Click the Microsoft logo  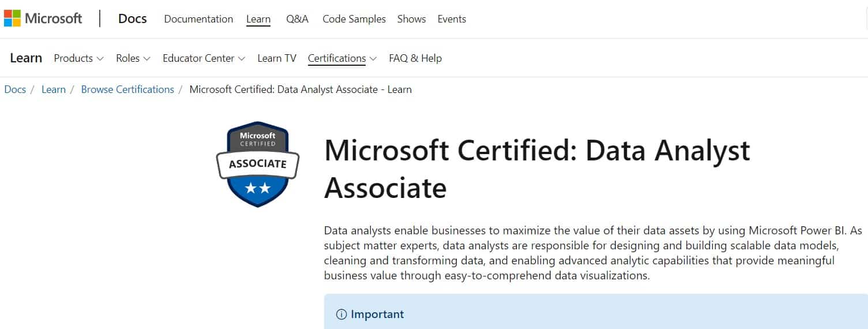pyautogui.click(x=43, y=18)
